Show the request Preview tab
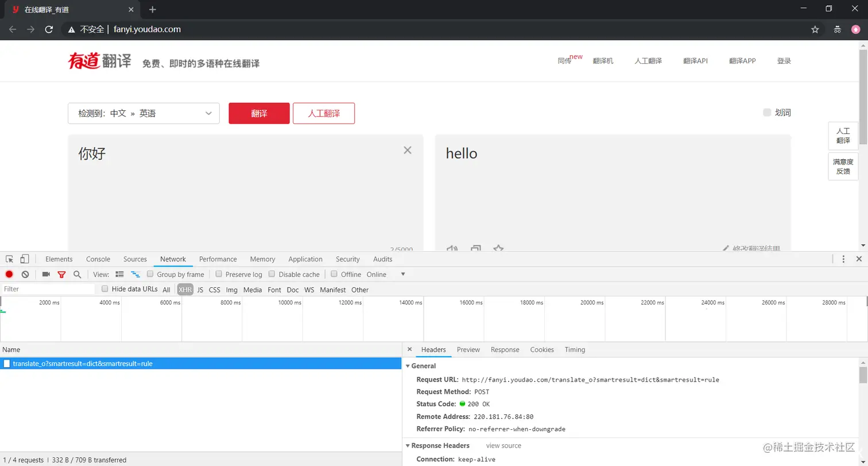868x466 pixels. pos(468,349)
